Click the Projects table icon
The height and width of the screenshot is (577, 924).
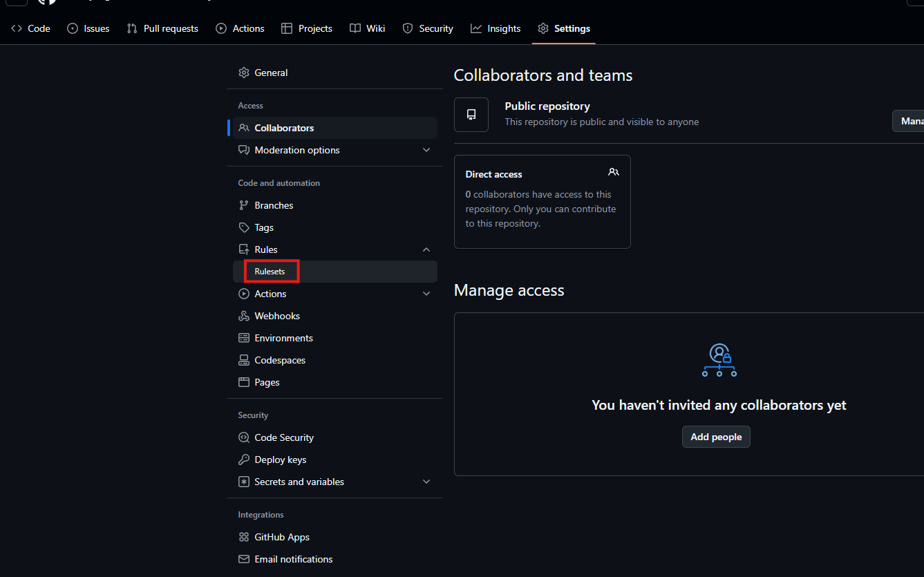click(x=287, y=28)
